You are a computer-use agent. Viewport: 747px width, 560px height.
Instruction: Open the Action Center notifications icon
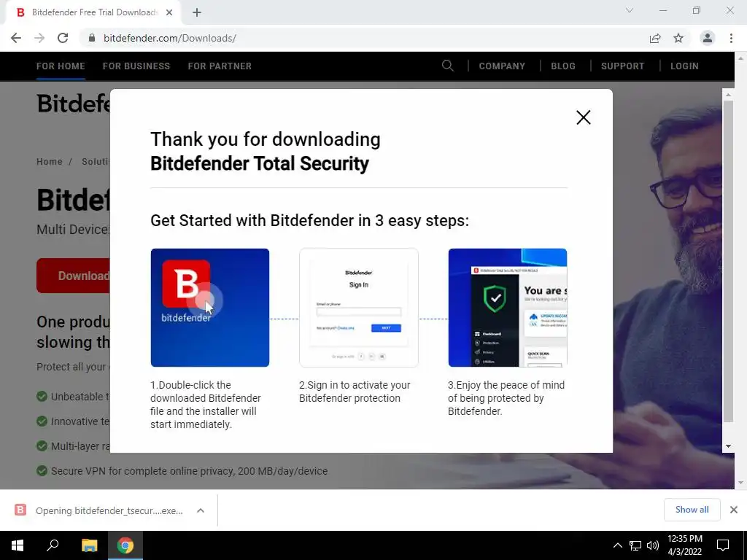[723, 545]
